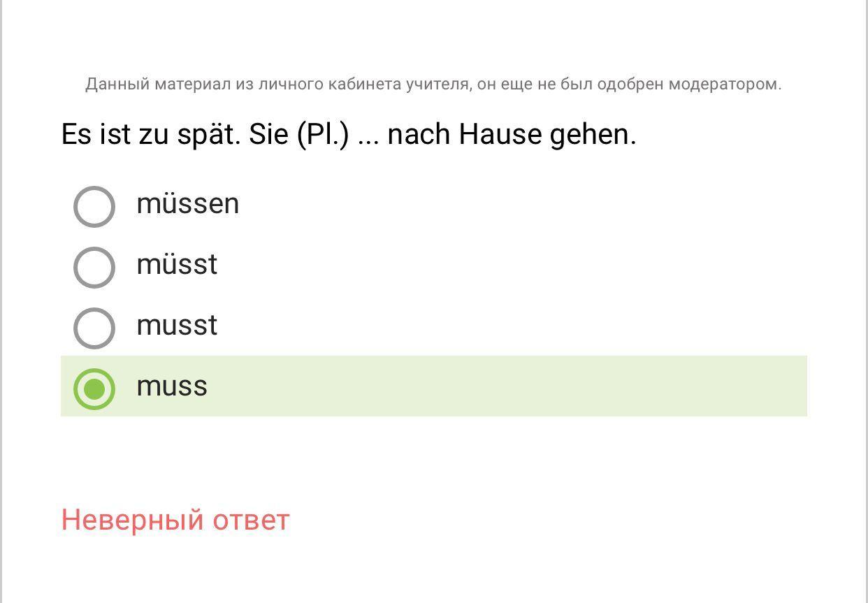Click the "(Pl.)" hint in the question
The height and width of the screenshot is (603, 868).
coord(322,134)
